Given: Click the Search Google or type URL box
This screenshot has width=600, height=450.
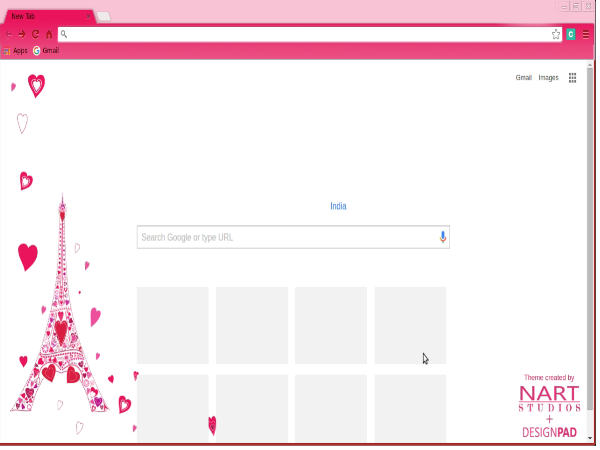Looking at the screenshot, I should click(285, 237).
